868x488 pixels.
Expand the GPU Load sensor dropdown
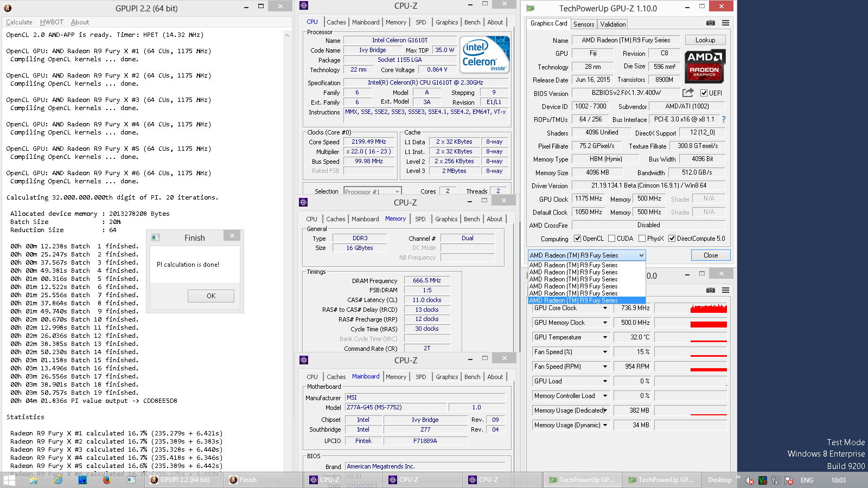pos(605,381)
